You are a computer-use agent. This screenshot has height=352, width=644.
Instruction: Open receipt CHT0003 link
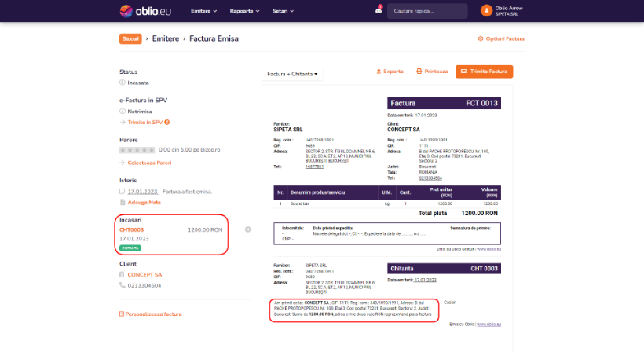[131, 229]
